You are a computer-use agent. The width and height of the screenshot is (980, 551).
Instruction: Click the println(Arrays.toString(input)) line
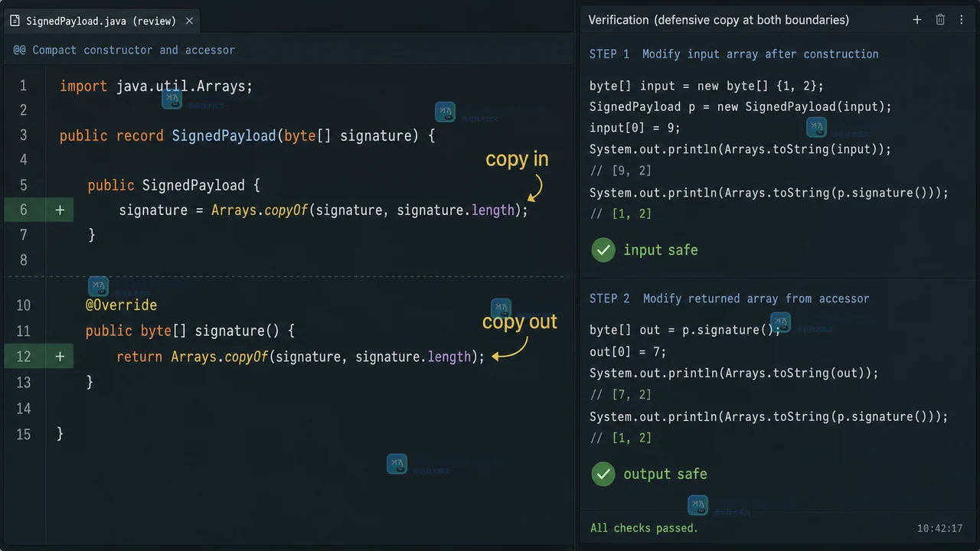(x=740, y=149)
